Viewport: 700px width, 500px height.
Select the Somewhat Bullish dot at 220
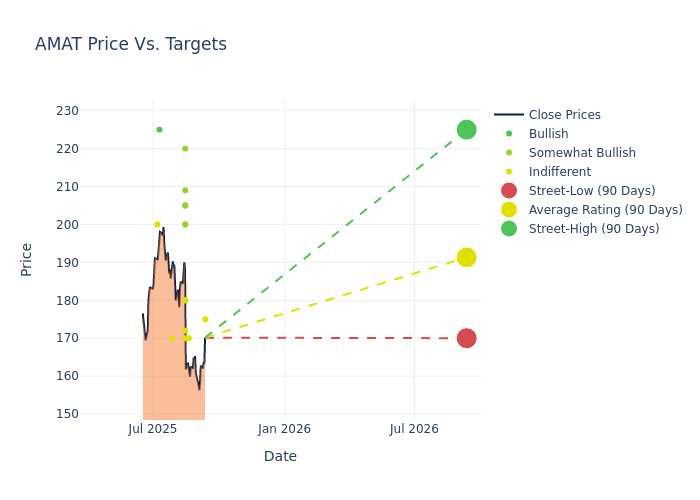[x=185, y=149]
